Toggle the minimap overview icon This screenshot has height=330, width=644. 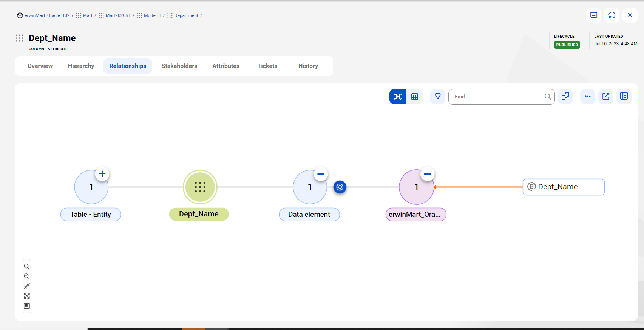tap(27, 306)
